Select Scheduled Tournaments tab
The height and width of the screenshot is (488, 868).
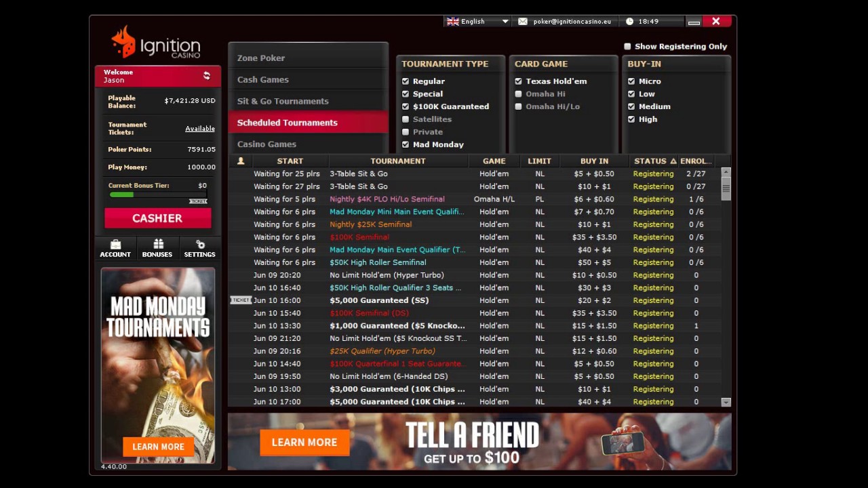click(309, 123)
